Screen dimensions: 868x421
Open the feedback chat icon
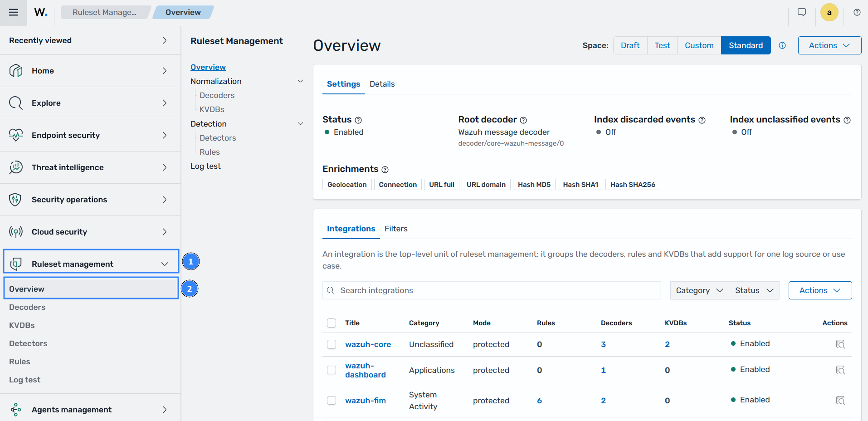pos(802,12)
